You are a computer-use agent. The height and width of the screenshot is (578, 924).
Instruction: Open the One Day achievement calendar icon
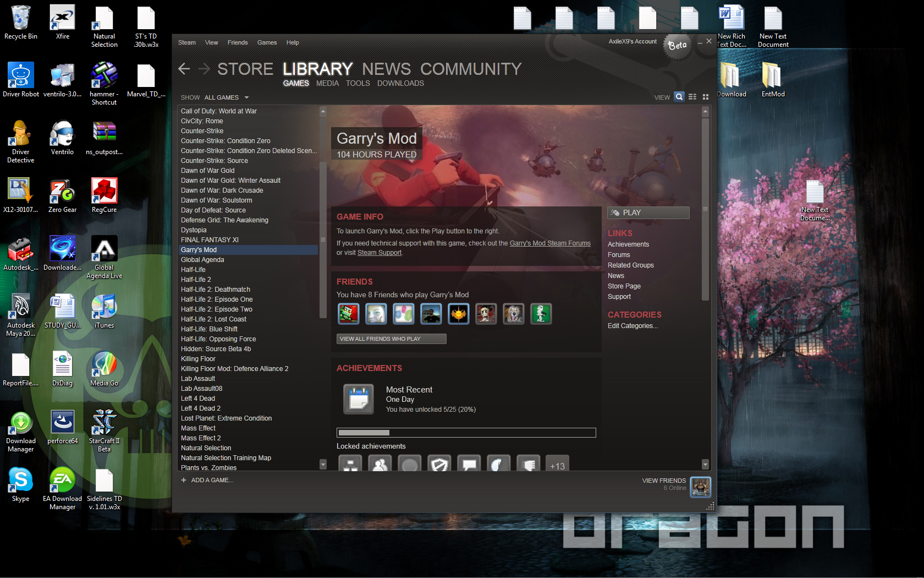358,399
